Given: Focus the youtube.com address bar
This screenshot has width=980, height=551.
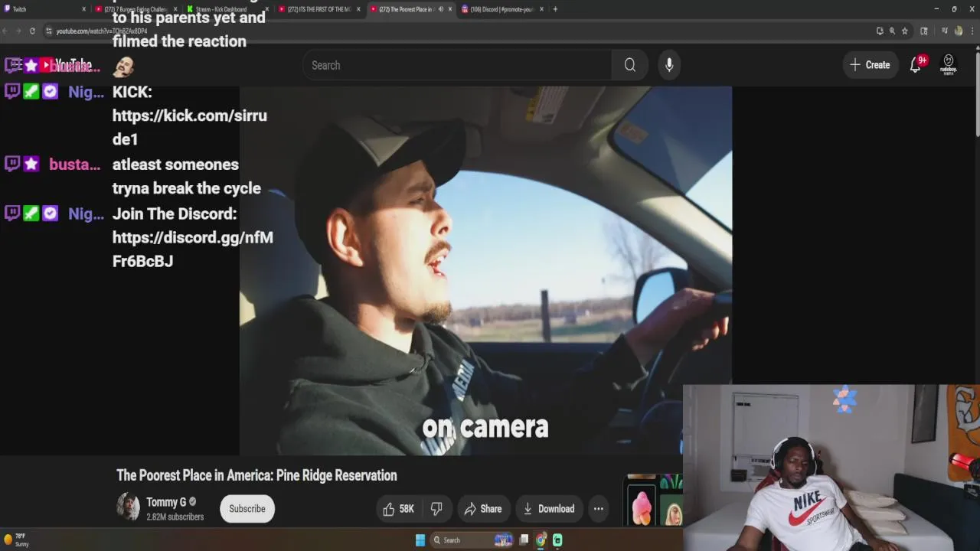Looking at the screenshot, I should coord(459,31).
